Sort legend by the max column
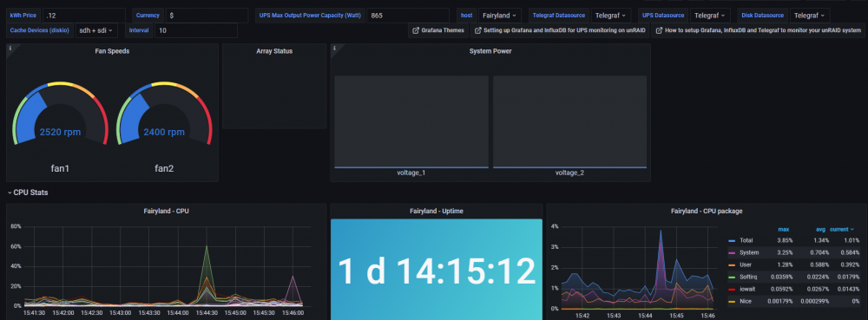Image resolution: width=868 pixels, height=320 pixels. click(783, 229)
